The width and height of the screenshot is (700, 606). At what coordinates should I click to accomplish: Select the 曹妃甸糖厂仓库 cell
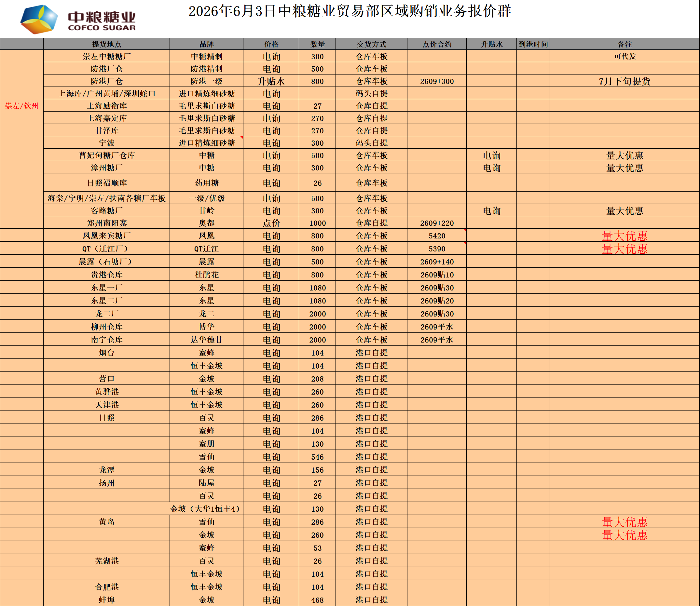point(106,155)
